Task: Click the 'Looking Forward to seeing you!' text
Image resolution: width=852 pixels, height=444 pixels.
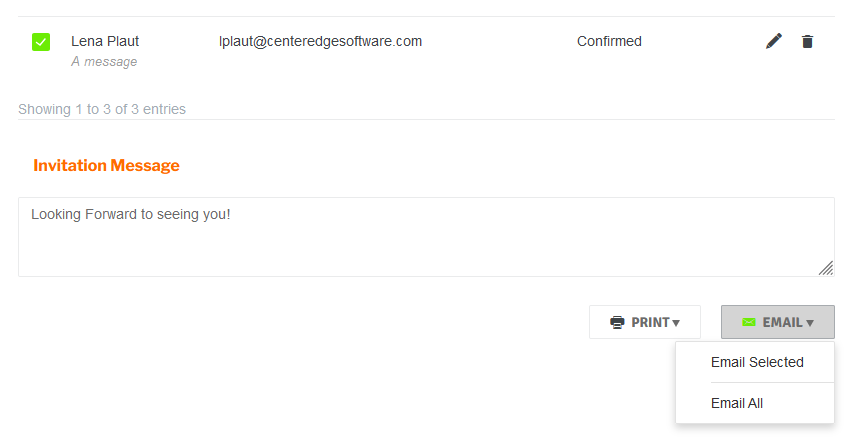Action: pos(130,214)
